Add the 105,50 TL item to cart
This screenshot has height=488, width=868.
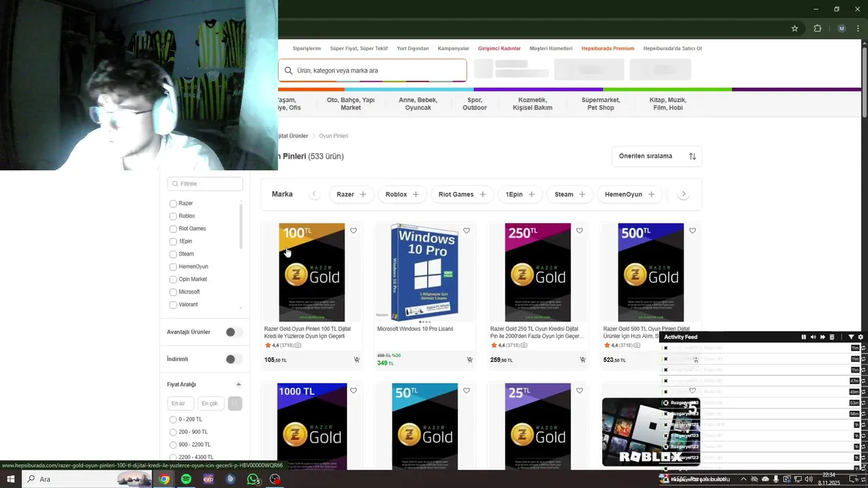pos(357,360)
